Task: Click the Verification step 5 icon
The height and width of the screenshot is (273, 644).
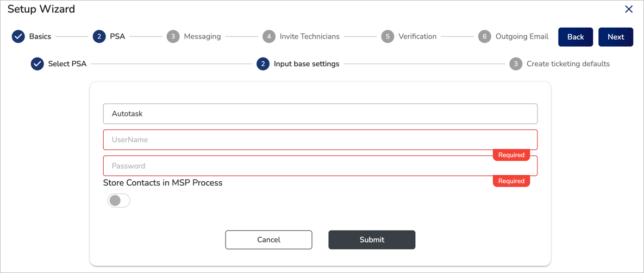Action: tap(387, 37)
